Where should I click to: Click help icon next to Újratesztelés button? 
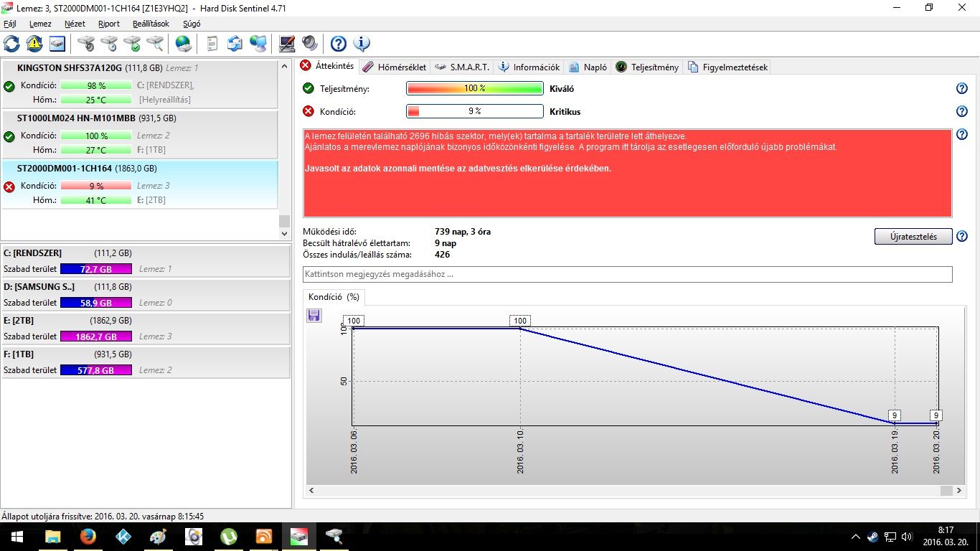coord(962,237)
